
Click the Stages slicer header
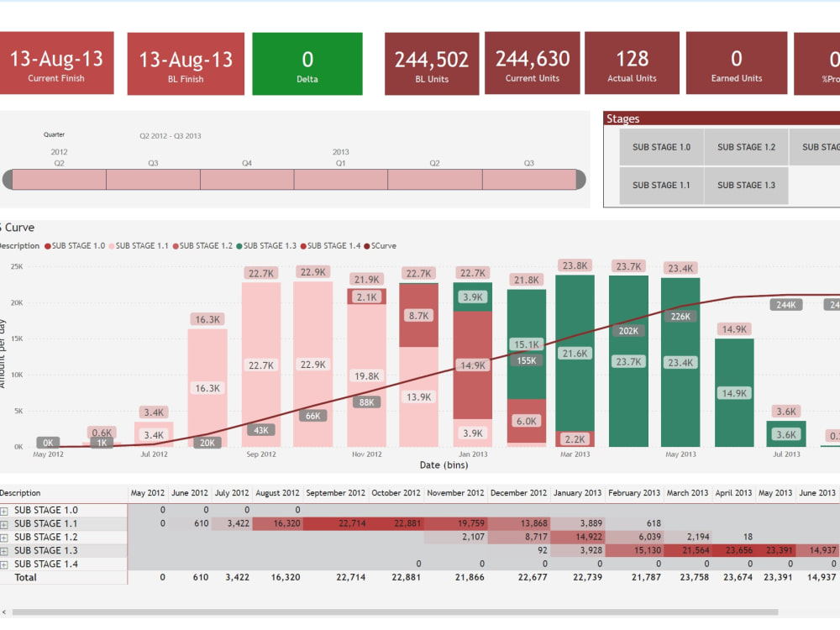pos(722,118)
